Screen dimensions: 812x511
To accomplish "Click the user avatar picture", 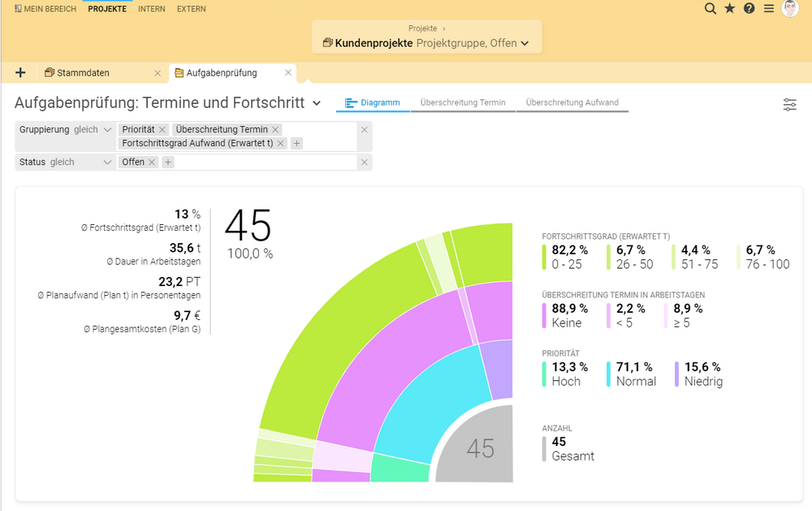I will 790,9.
